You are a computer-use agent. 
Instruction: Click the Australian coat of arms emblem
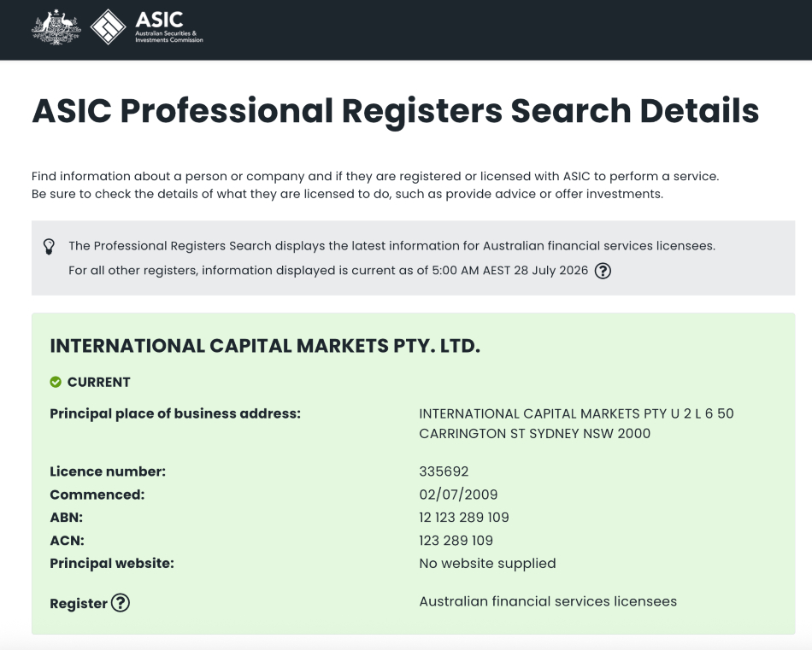56,27
